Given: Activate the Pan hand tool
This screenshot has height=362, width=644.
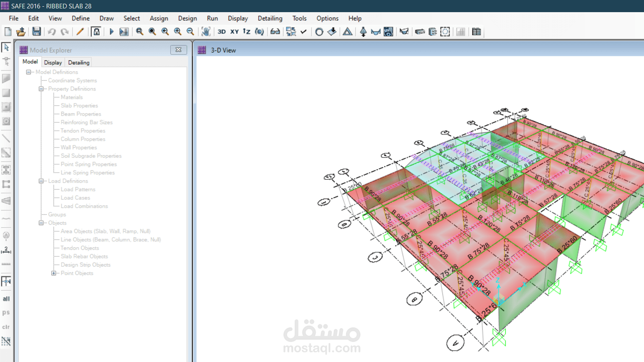Looking at the screenshot, I should click(x=206, y=32).
